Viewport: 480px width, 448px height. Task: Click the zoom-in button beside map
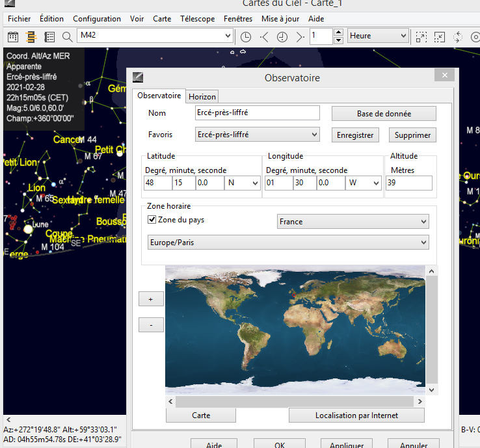point(151,299)
